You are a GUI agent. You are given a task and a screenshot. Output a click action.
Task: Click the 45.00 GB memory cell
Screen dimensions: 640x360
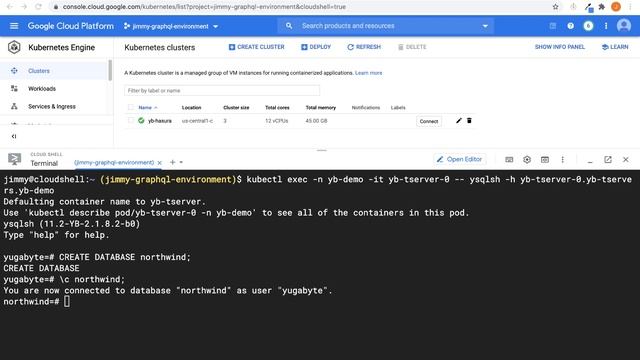coord(316,121)
